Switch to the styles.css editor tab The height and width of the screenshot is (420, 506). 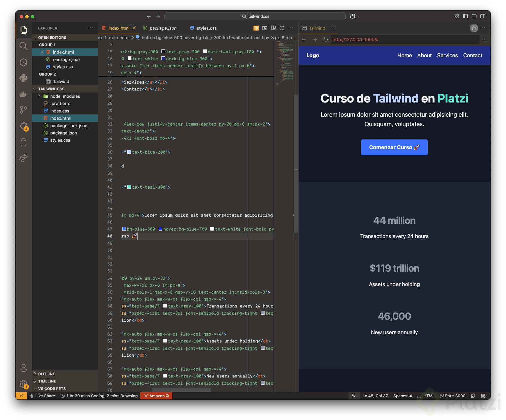coord(203,28)
